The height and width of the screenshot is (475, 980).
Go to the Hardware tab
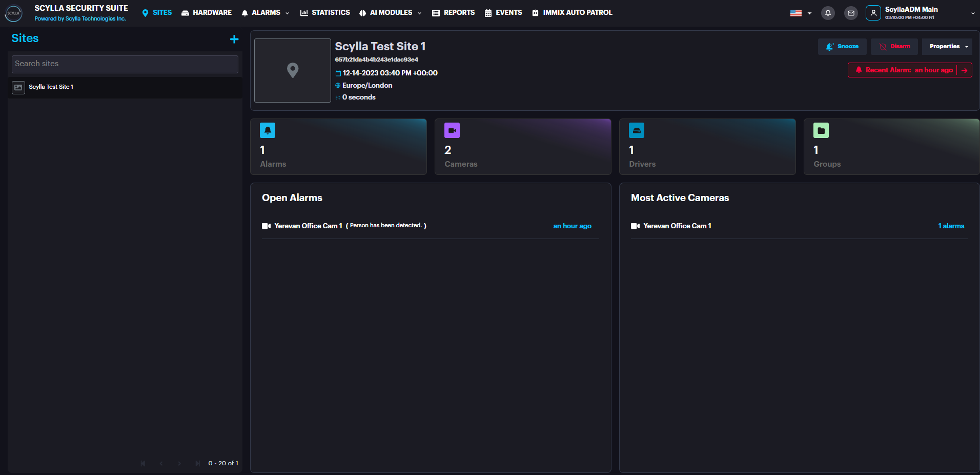pyautogui.click(x=207, y=13)
